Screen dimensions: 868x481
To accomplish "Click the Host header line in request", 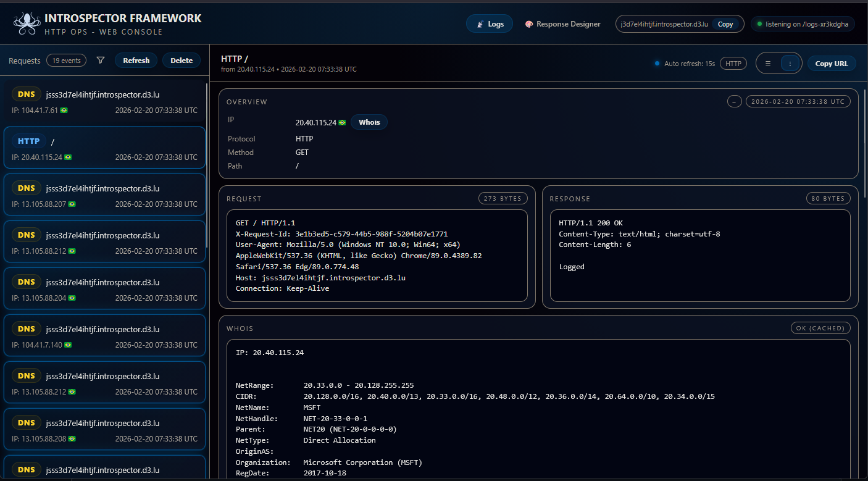I will tap(320, 278).
